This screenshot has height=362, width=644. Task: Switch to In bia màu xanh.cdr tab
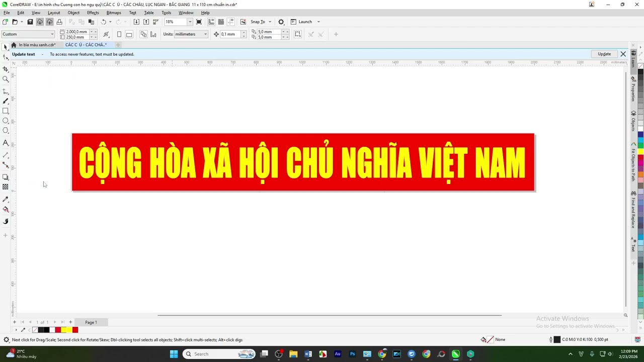pyautogui.click(x=36, y=45)
